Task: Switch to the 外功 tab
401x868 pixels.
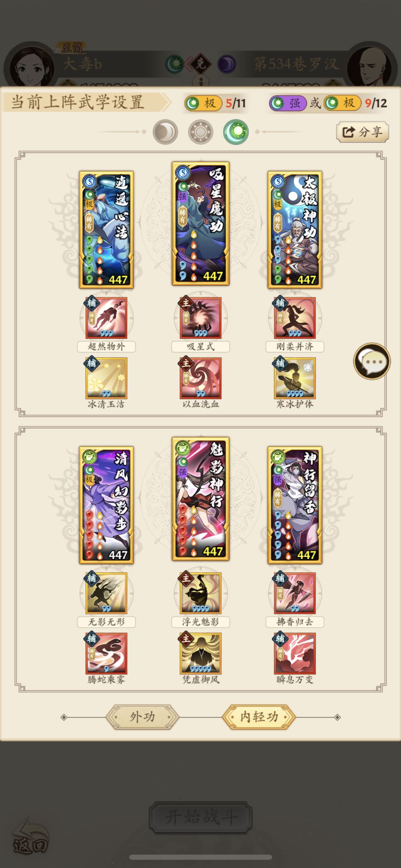Action: [142, 717]
